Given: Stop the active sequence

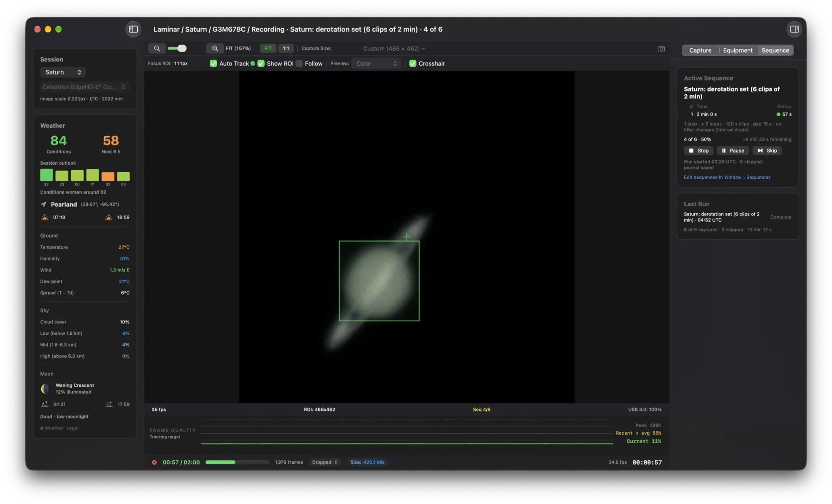Looking at the screenshot, I should [698, 151].
